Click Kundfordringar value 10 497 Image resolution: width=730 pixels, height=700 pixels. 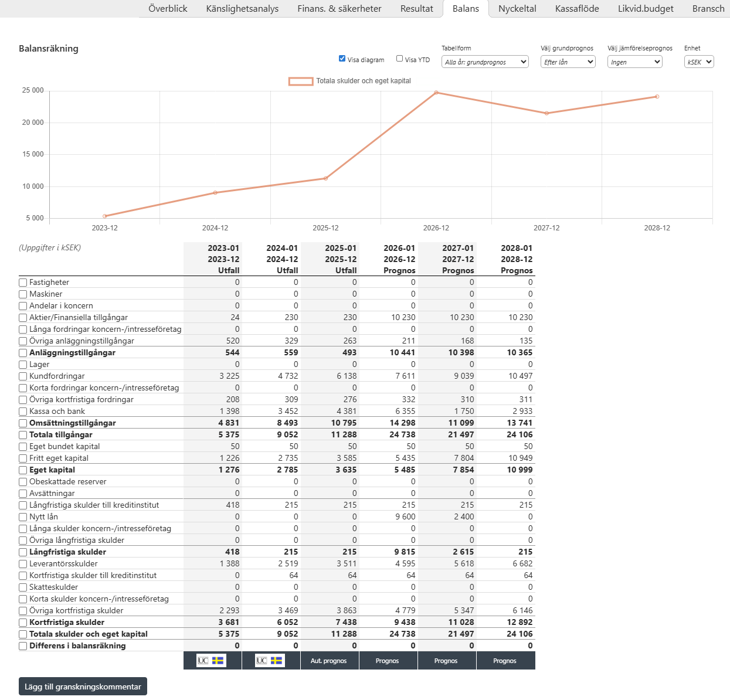click(x=521, y=376)
